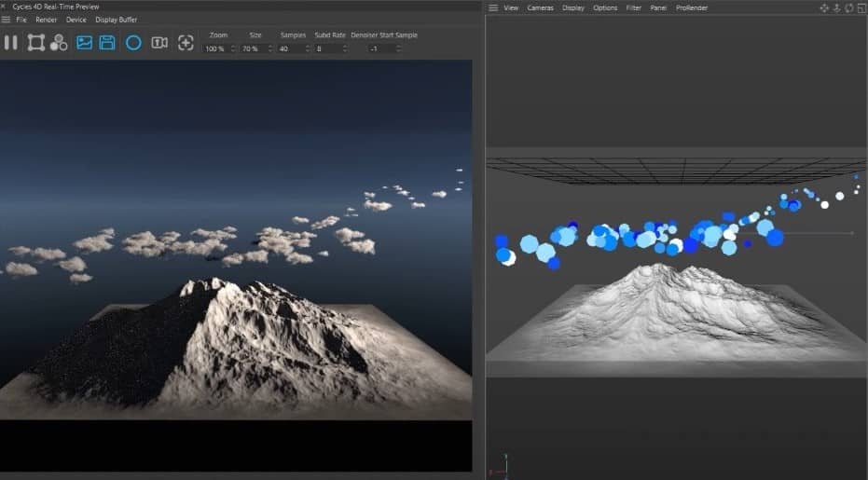Open the Cameras menu in viewport
The height and width of the screenshot is (480, 868).
[540, 7]
